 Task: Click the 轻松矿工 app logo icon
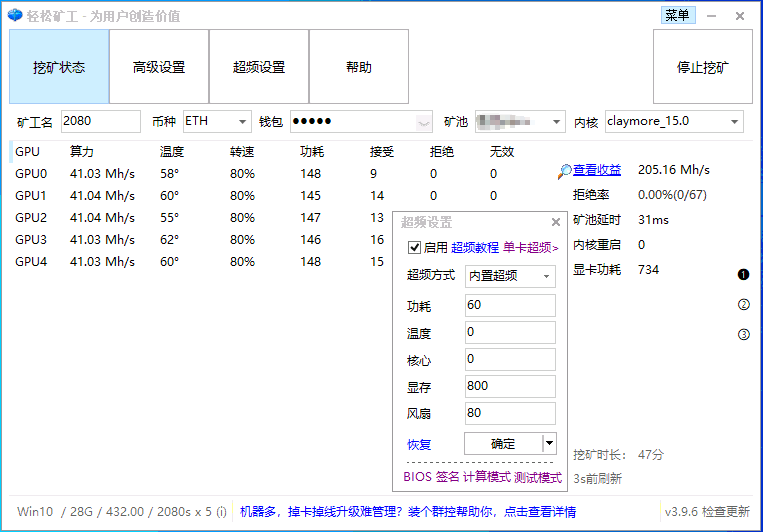(x=14, y=15)
